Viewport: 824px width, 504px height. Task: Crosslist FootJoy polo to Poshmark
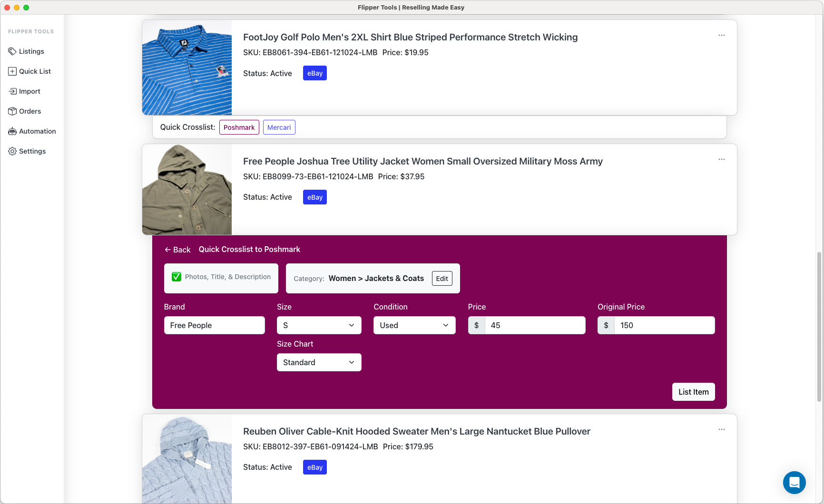click(x=239, y=127)
